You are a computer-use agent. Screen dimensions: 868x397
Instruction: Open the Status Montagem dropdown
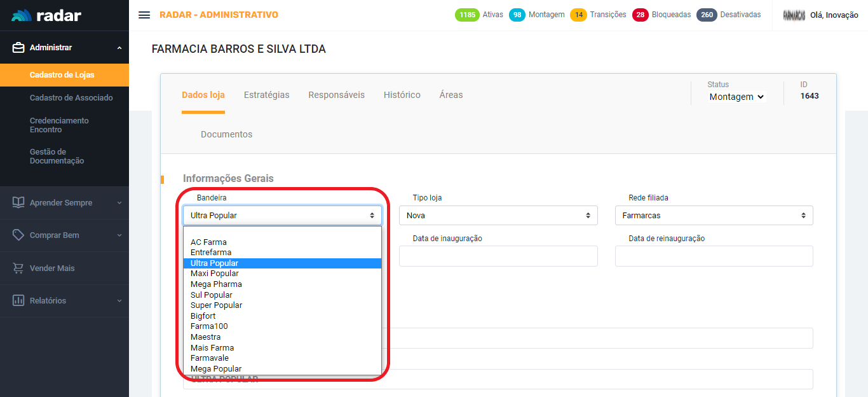[x=736, y=97]
